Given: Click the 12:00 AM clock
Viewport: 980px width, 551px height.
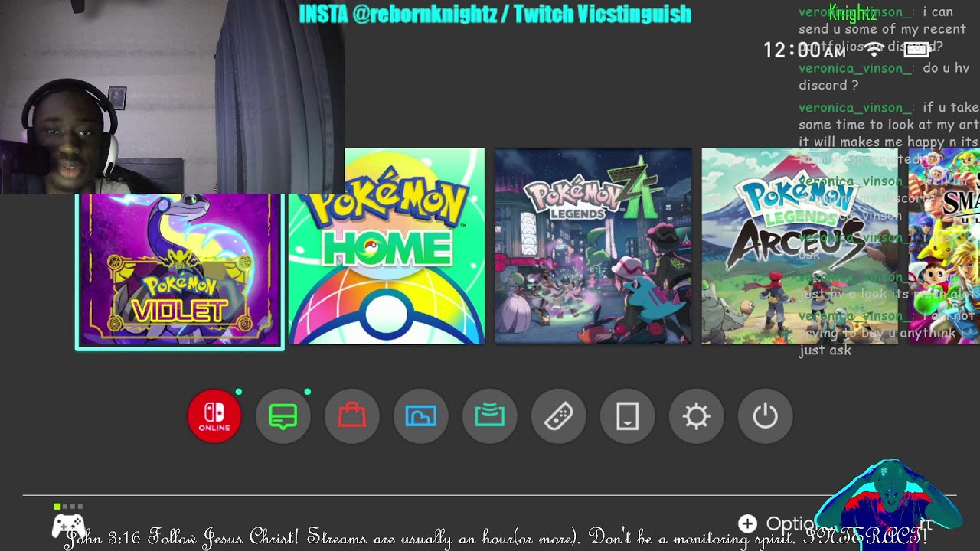Looking at the screenshot, I should coord(805,51).
